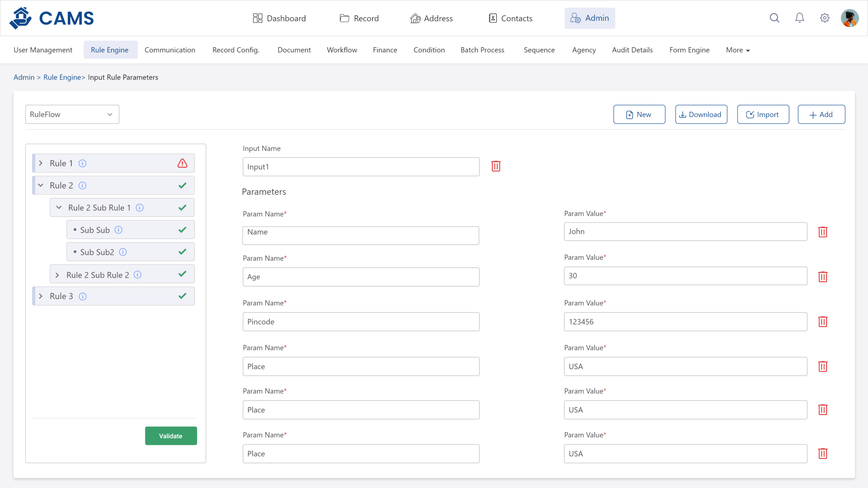Delete the Age parameter row

[823, 277]
